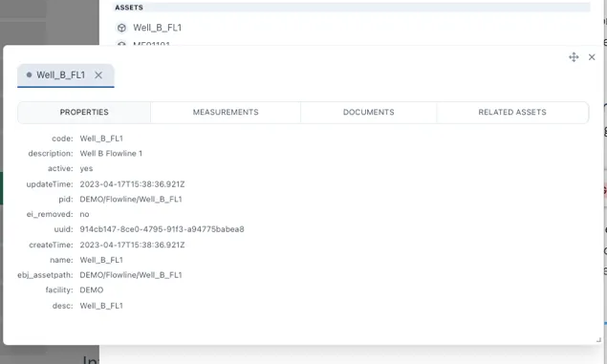Open the Related Assets tab

point(512,112)
